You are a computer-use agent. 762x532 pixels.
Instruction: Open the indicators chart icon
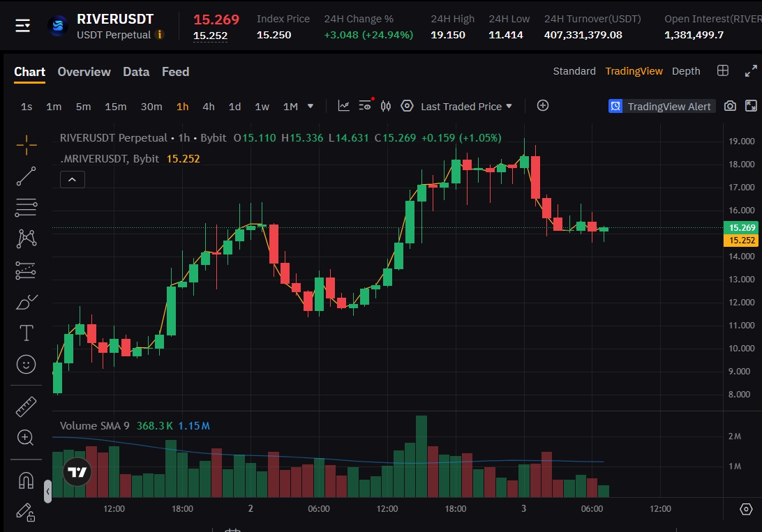click(x=343, y=106)
